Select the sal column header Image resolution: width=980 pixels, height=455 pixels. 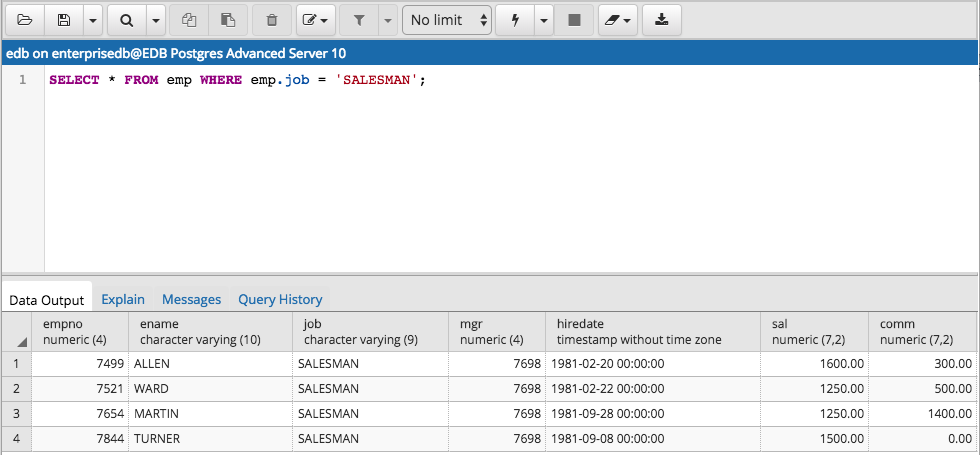[815, 332]
